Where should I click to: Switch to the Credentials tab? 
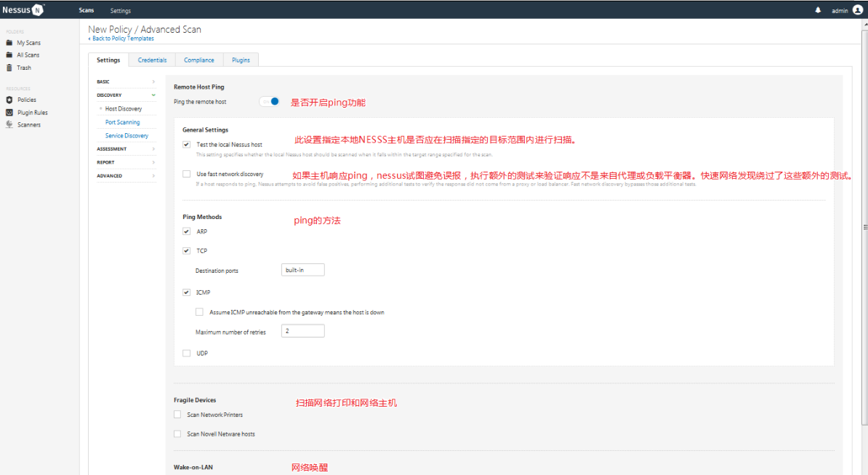(x=152, y=60)
